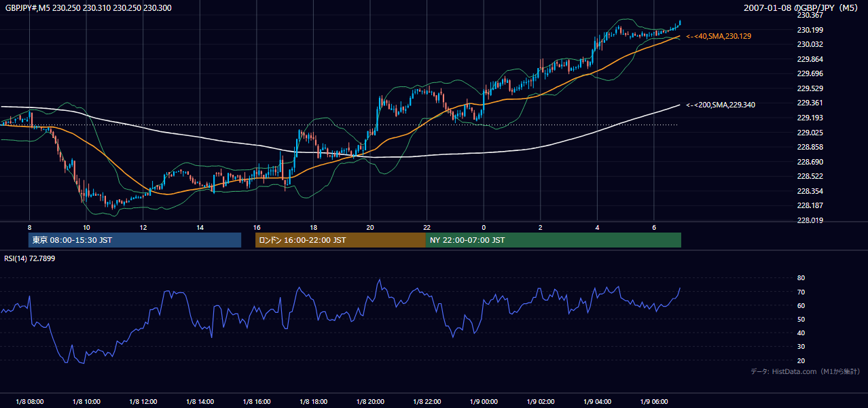The width and height of the screenshot is (868, 408).
Task: Click the 1/9 04:00 bottom time label
Action: point(597,402)
